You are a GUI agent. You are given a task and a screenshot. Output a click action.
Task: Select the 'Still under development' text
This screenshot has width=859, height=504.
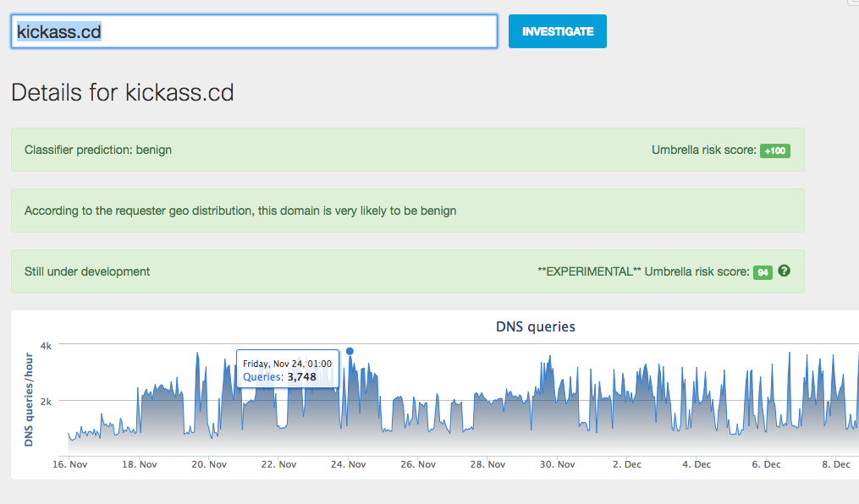pos(87,271)
